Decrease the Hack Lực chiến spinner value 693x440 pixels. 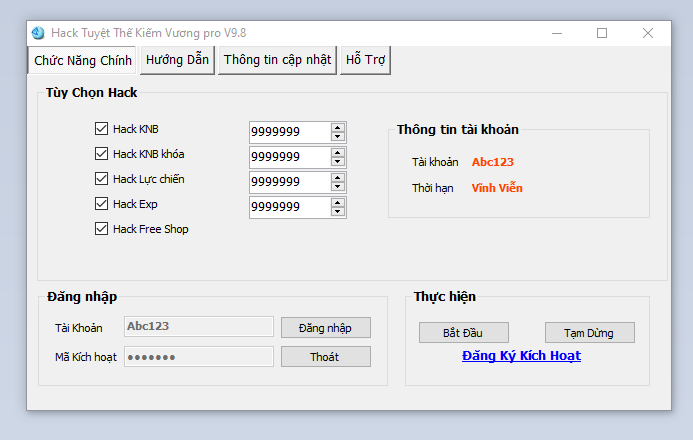point(338,187)
